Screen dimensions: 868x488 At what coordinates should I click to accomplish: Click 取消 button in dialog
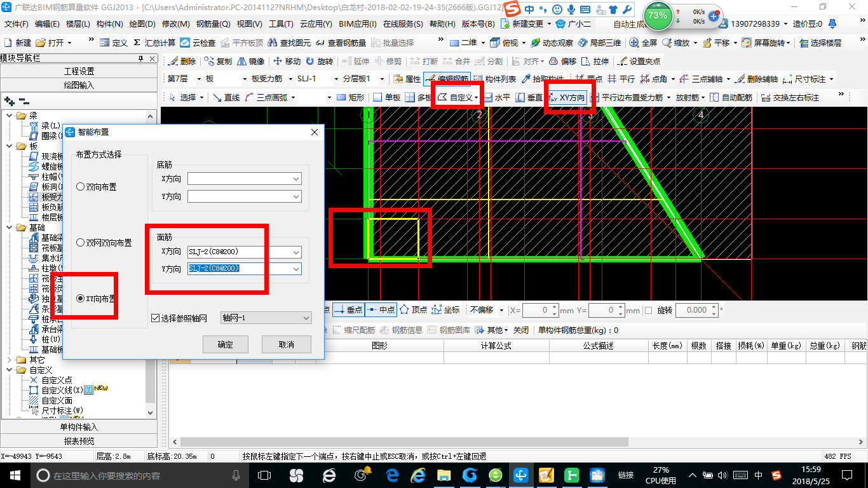[287, 344]
